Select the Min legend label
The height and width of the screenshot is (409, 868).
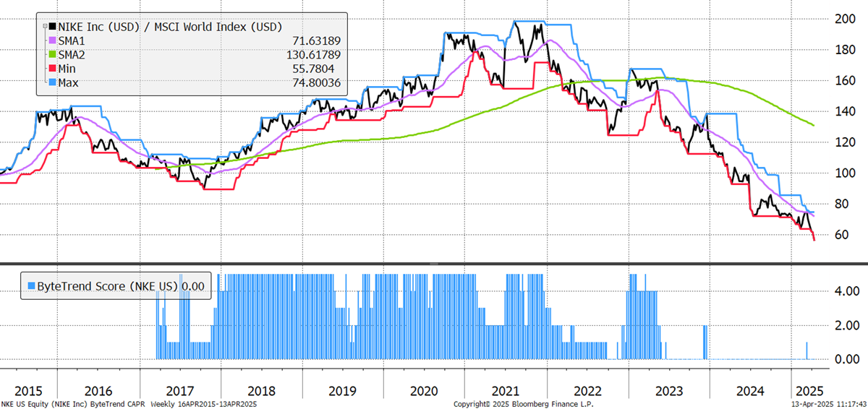tap(68, 69)
